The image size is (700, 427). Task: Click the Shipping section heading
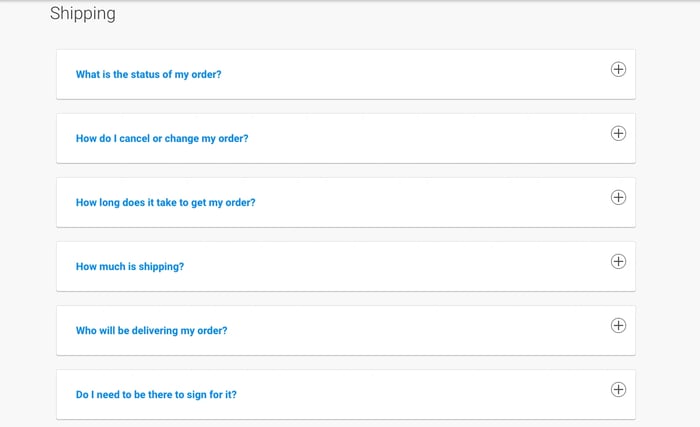coord(83,14)
